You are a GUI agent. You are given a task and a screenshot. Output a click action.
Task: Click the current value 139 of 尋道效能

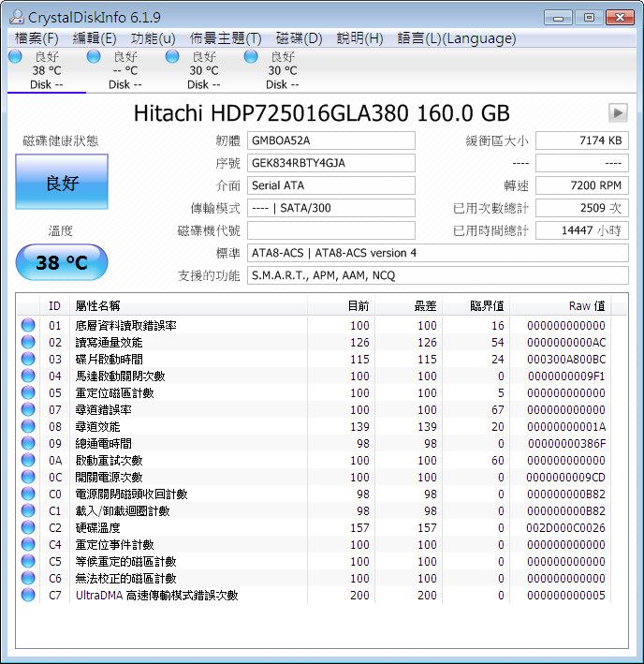[359, 427]
